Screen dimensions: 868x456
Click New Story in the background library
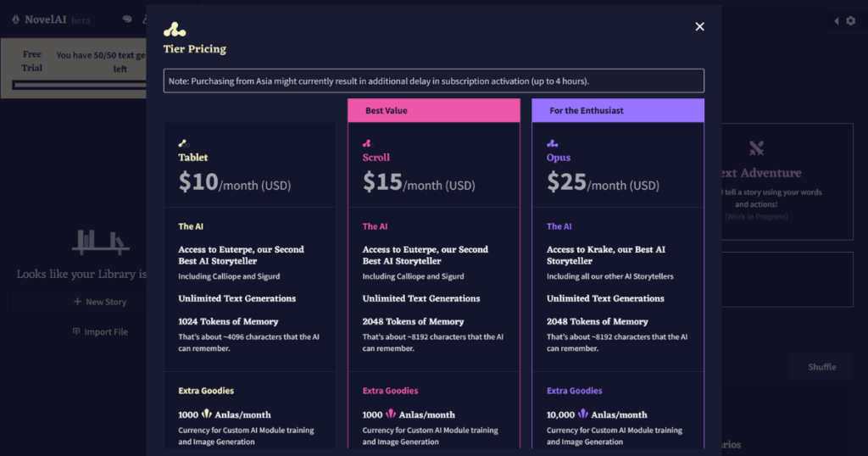pos(100,302)
